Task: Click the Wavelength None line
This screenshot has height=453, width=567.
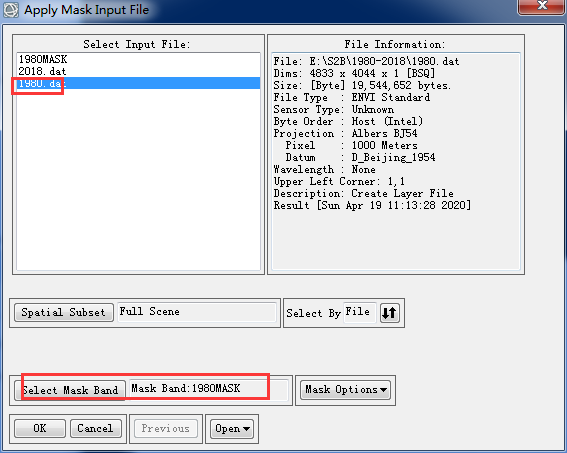Action: pyautogui.click(x=324, y=169)
